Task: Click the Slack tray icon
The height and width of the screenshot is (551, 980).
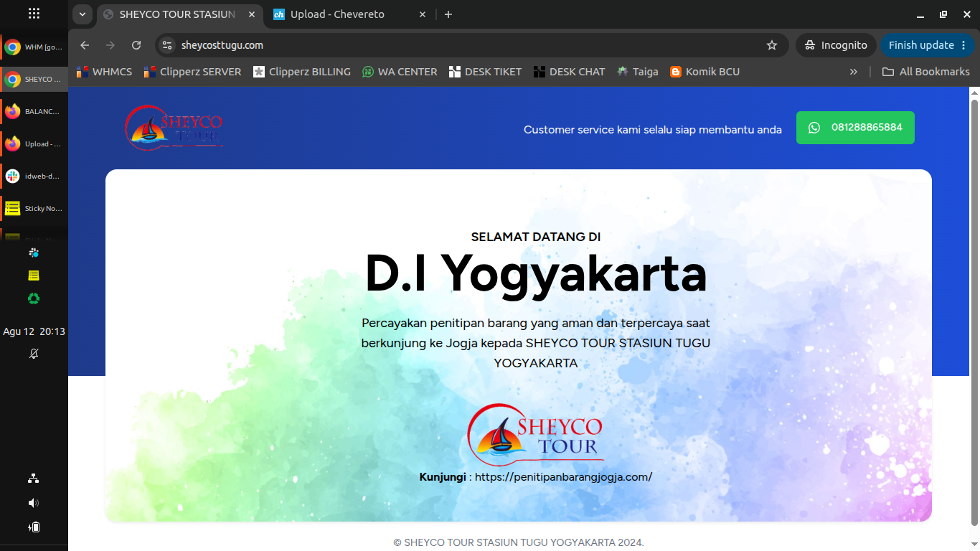Action: coord(34,253)
